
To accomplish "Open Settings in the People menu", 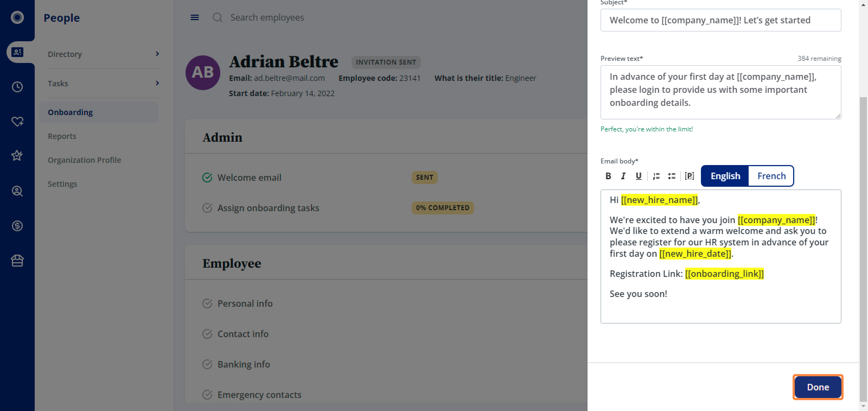I will (62, 184).
